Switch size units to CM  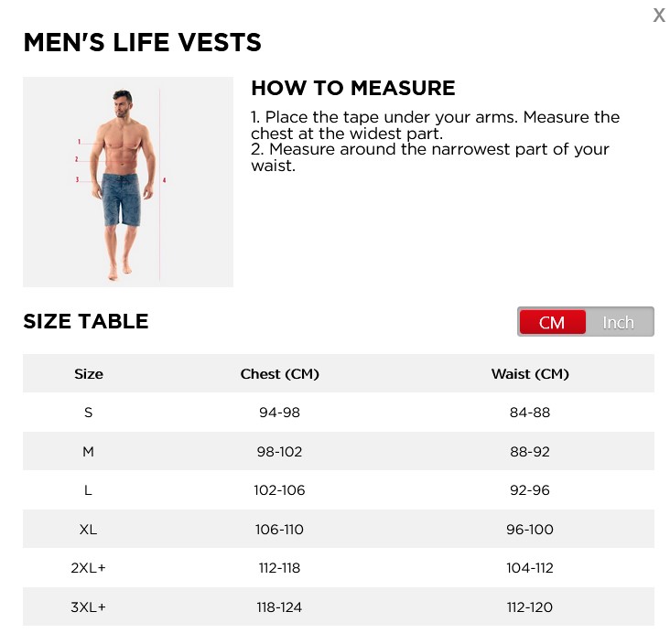[x=552, y=322]
